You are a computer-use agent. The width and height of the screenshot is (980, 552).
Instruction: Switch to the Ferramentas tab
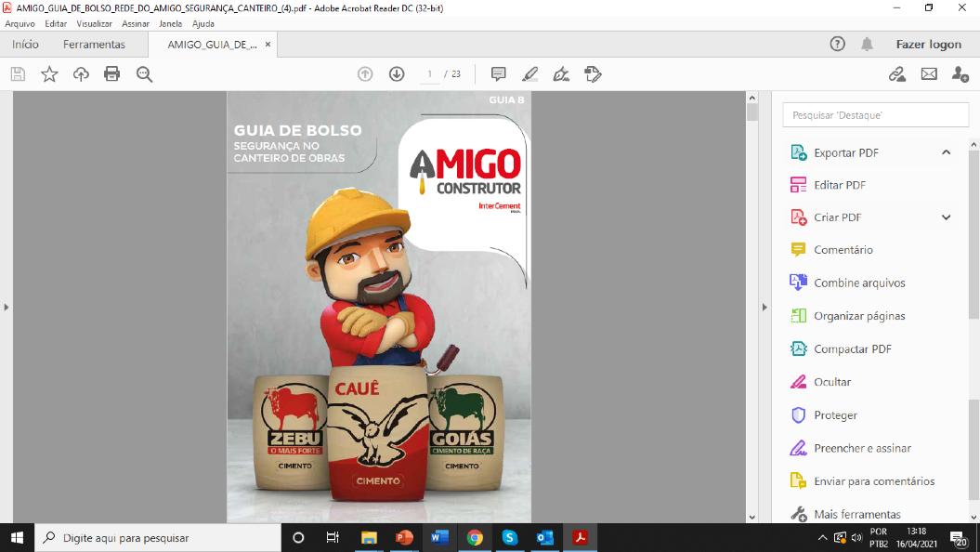(x=95, y=45)
